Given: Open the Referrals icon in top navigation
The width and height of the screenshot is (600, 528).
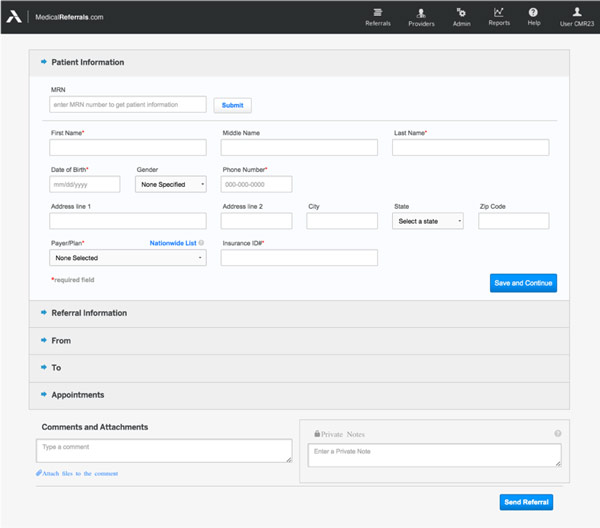Looking at the screenshot, I should (377, 12).
